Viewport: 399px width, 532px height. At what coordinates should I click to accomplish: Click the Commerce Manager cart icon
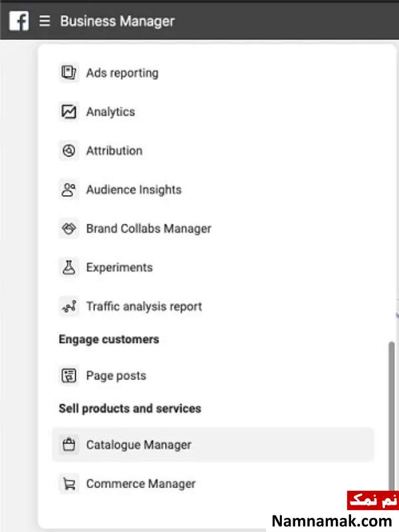[68, 483]
